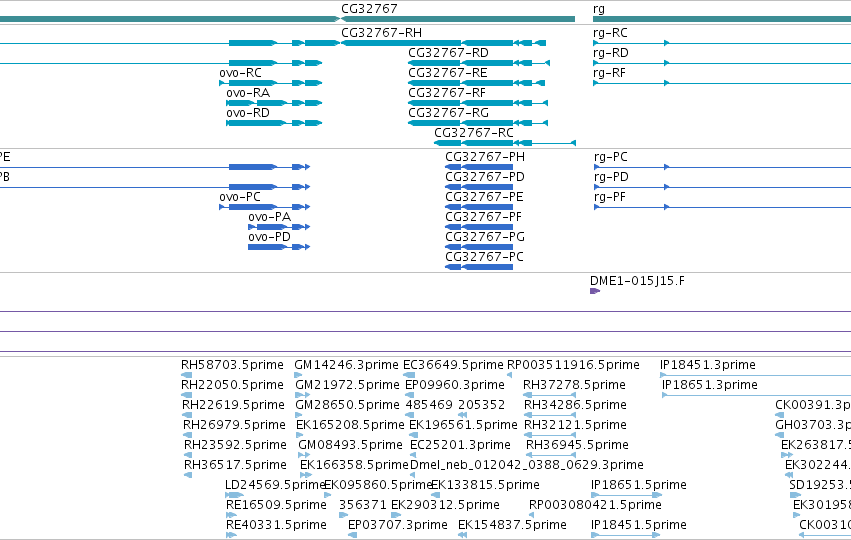851x540 pixels.
Task: Click the EK165208.5prime EST label
Action: click(x=350, y=425)
